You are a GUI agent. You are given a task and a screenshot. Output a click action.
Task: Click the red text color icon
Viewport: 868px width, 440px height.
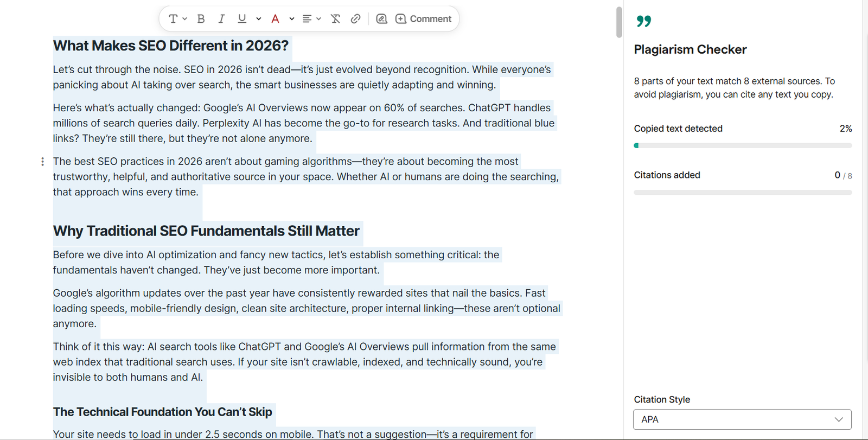pos(276,19)
